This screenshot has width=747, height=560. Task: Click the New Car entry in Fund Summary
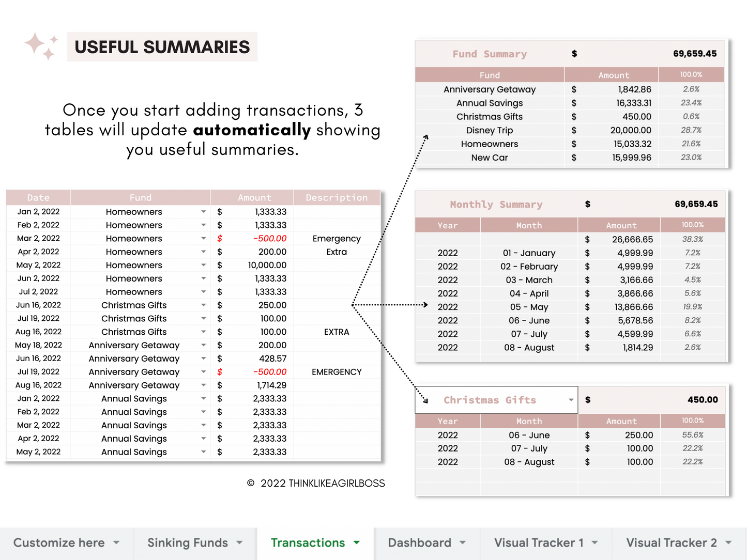(489, 158)
